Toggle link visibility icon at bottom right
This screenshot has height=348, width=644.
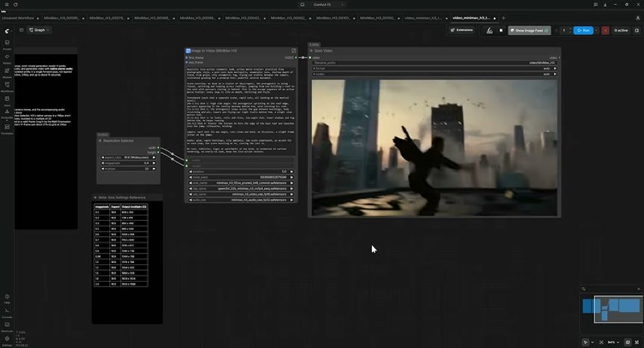(x=637, y=342)
